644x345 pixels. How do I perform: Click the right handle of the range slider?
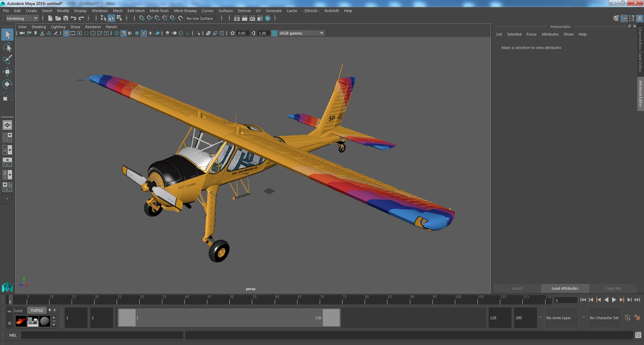tap(331, 318)
